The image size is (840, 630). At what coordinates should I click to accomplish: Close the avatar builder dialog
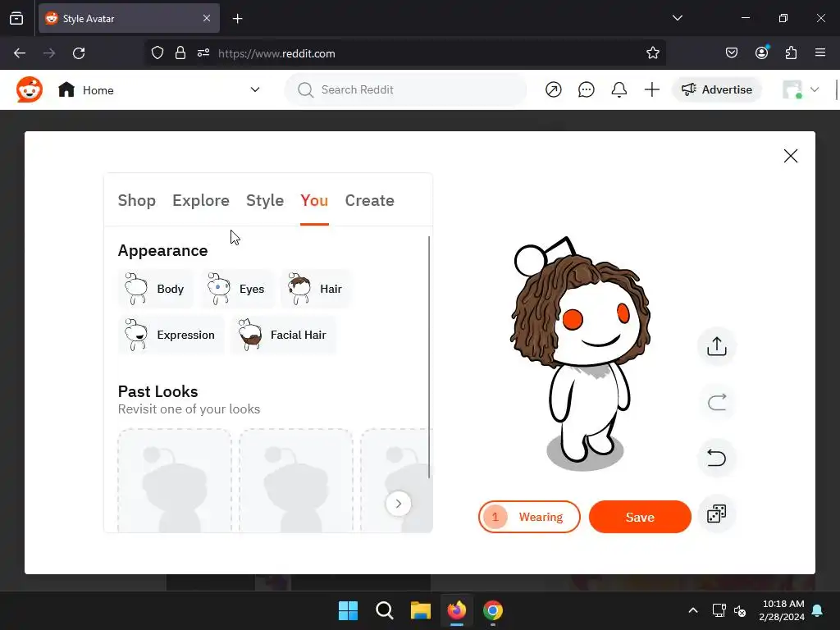pyautogui.click(x=791, y=156)
